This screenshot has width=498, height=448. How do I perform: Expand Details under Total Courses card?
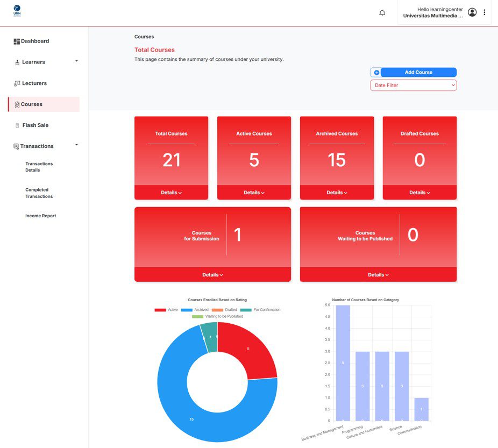[x=171, y=193]
